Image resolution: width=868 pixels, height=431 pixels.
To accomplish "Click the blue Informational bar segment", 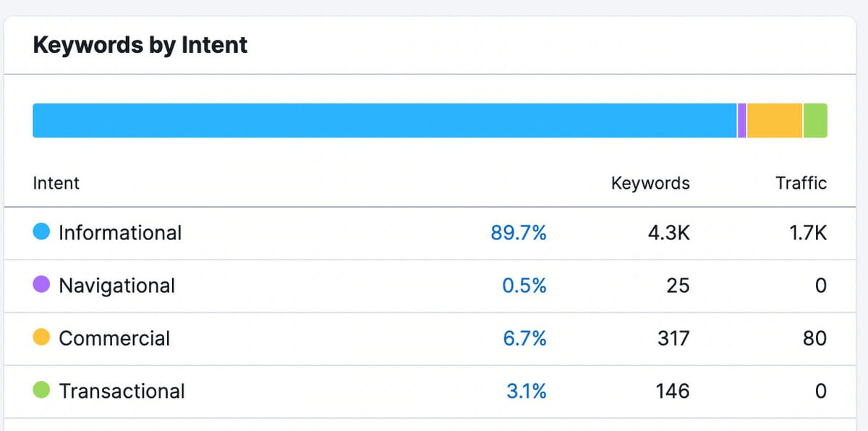I will click(384, 121).
